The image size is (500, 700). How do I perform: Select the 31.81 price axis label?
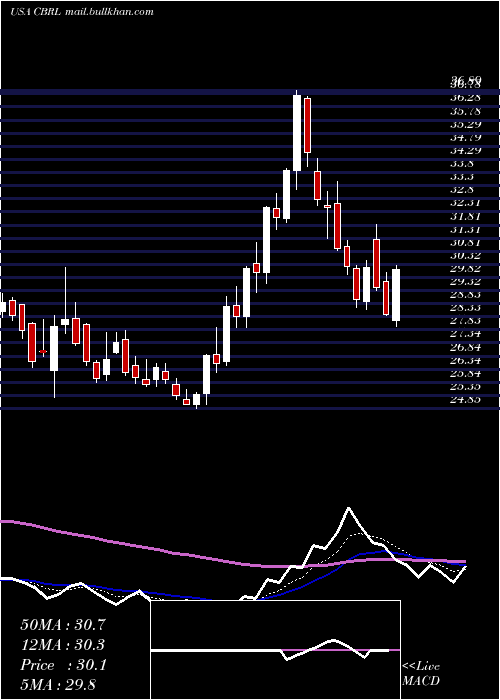466,216
